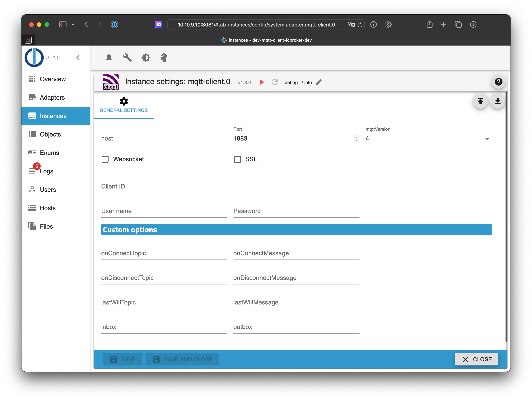The width and height of the screenshot is (532, 400).
Task: Click the download configuration arrow icon
Action: [x=498, y=101]
